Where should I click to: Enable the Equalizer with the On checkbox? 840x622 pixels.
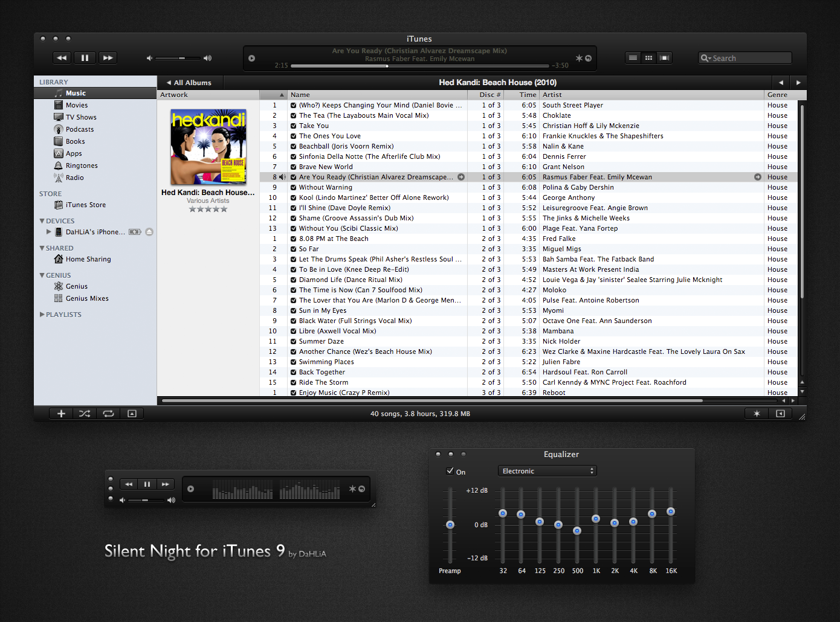(450, 470)
